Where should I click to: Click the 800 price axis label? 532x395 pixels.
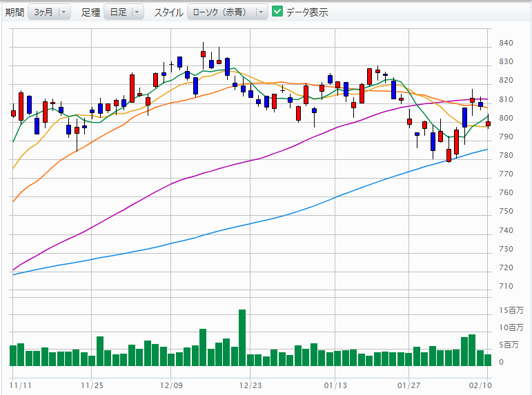506,118
